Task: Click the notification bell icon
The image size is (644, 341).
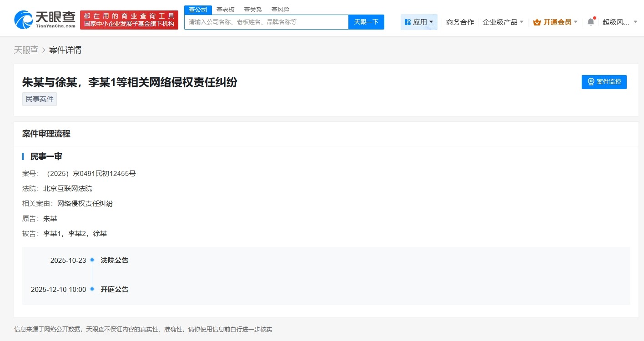Action: click(590, 21)
